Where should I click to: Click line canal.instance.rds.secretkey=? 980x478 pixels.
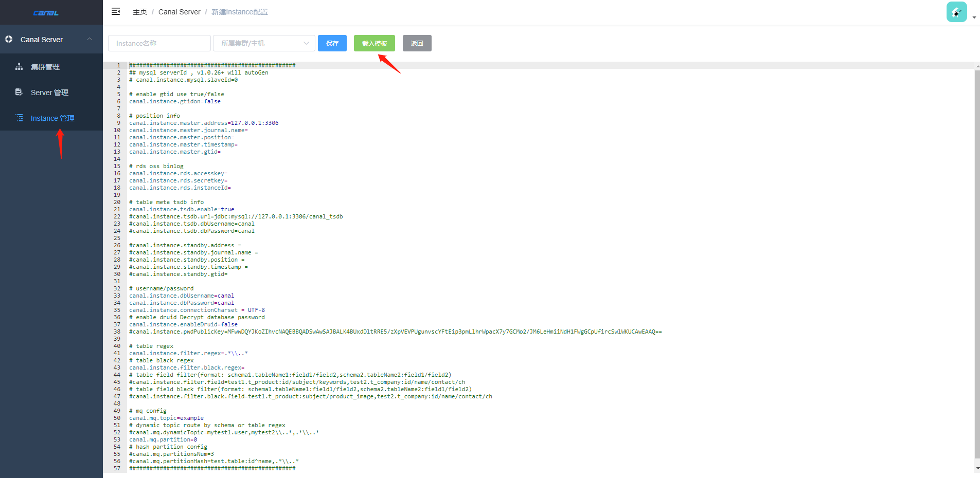178,180
